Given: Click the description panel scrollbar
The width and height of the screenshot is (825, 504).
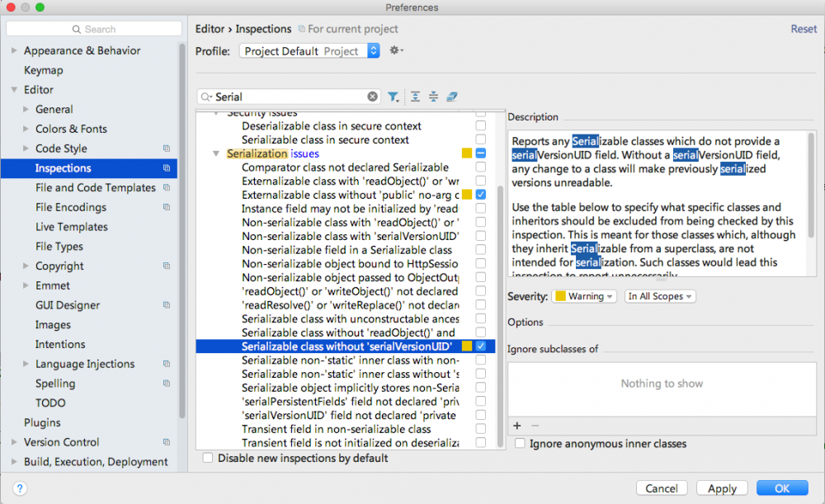Looking at the screenshot, I should coord(811,186).
